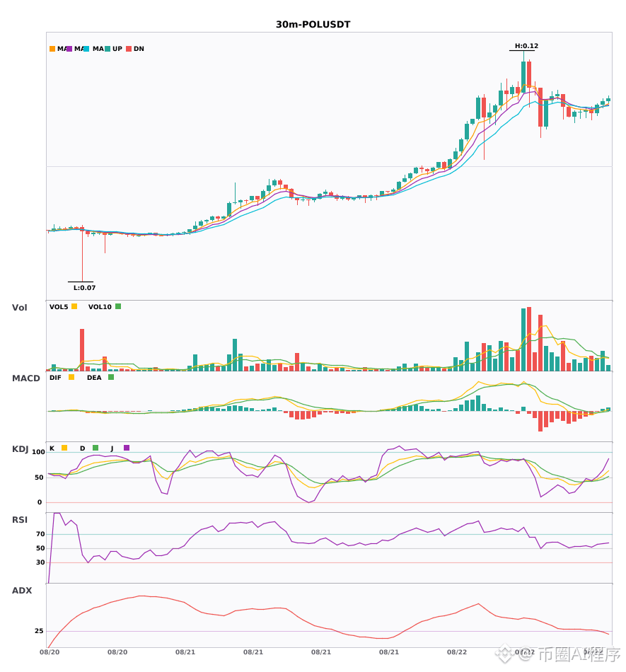
Task: Select the ADX panel label
Action: click(22, 591)
